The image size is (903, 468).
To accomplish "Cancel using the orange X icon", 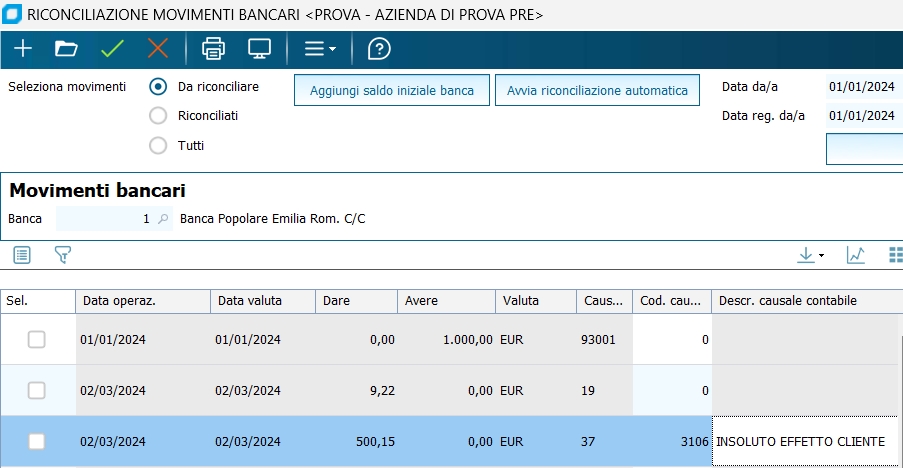I will point(157,48).
